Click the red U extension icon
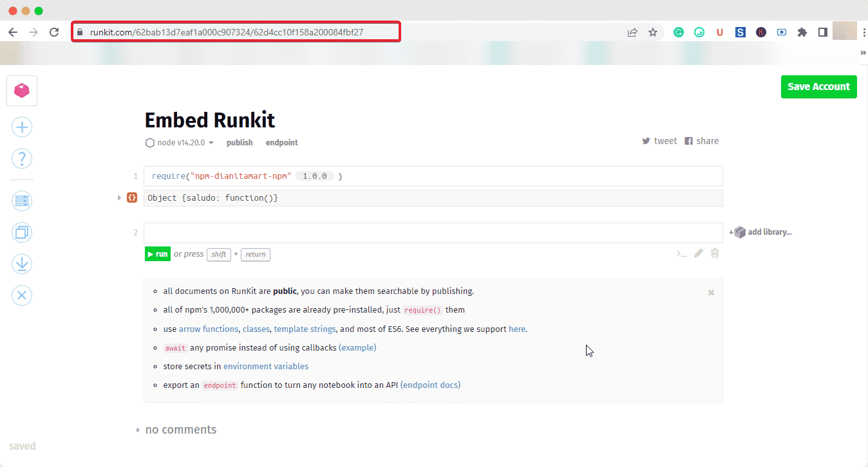This screenshot has height=467, width=868. point(720,32)
